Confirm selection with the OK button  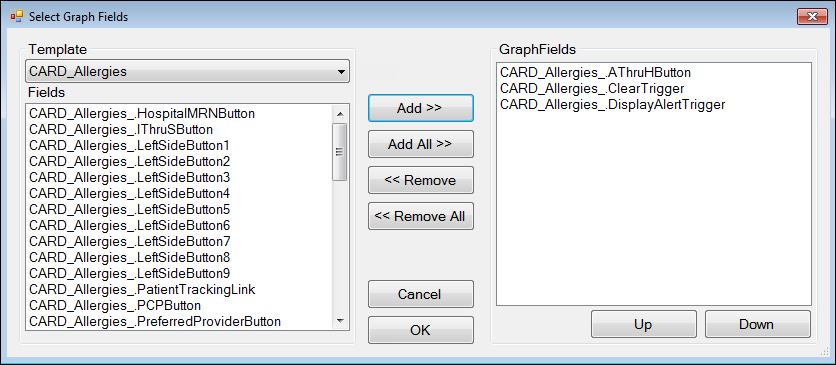(420, 330)
